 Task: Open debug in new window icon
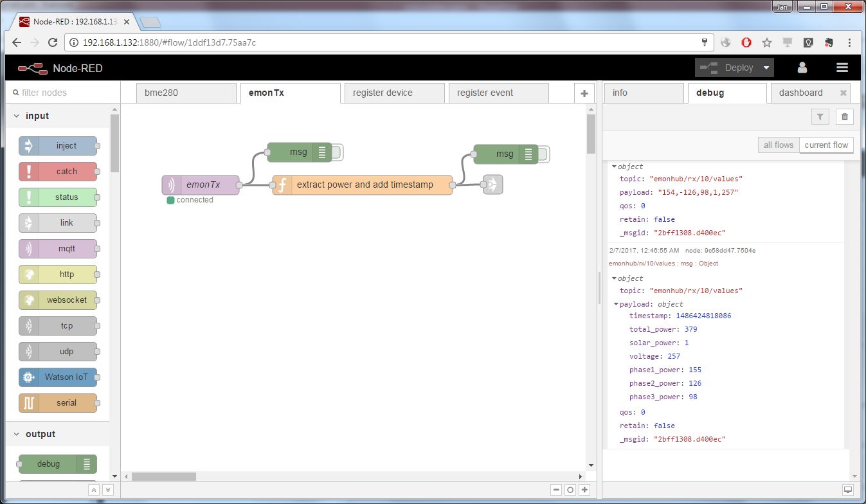(x=849, y=490)
